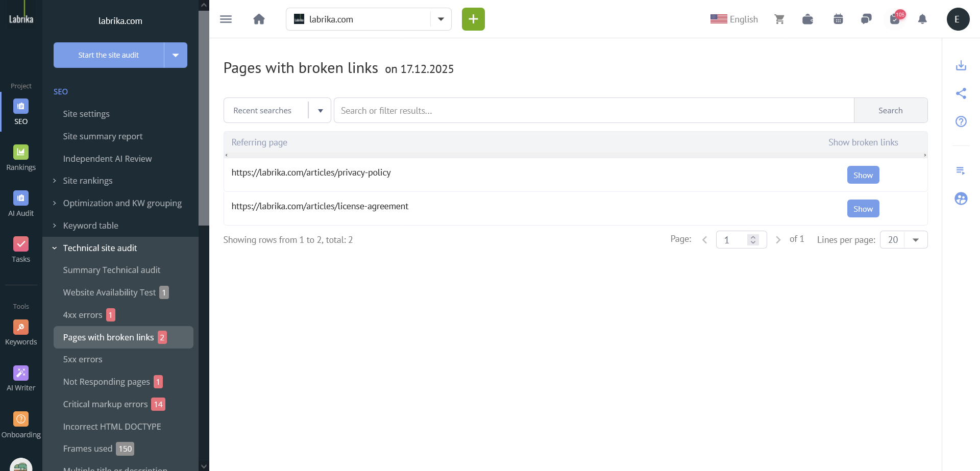Open the playlist-style list icon in right panel

[961, 170]
